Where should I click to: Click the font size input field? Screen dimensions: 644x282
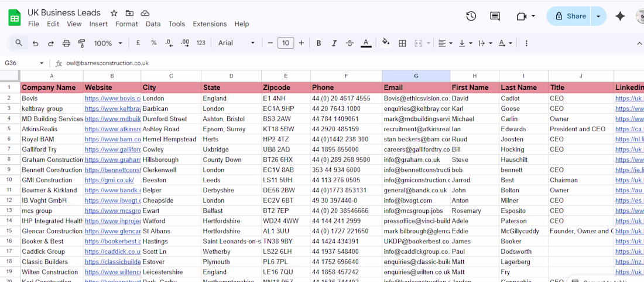[286, 43]
